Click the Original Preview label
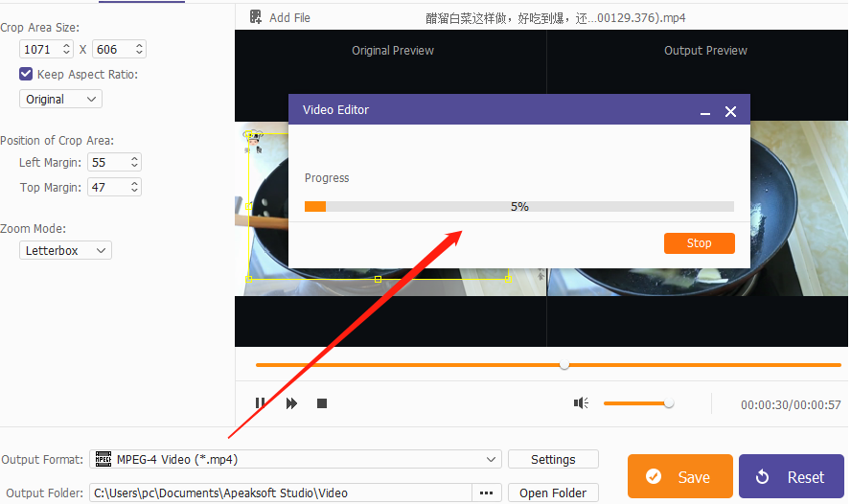851x504 pixels. point(393,51)
